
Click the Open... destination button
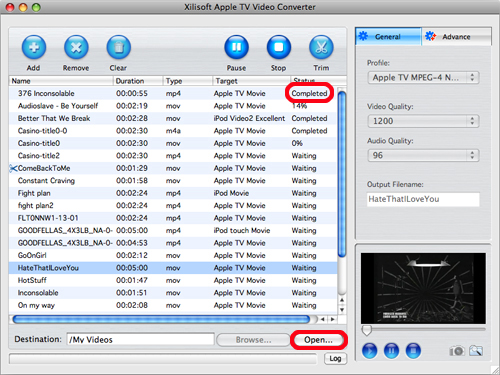[318, 340]
